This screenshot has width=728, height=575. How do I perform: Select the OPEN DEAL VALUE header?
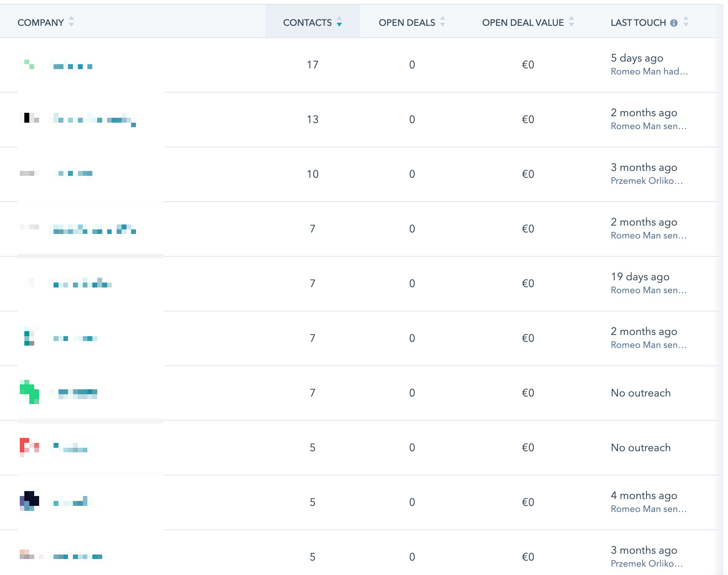(523, 22)
